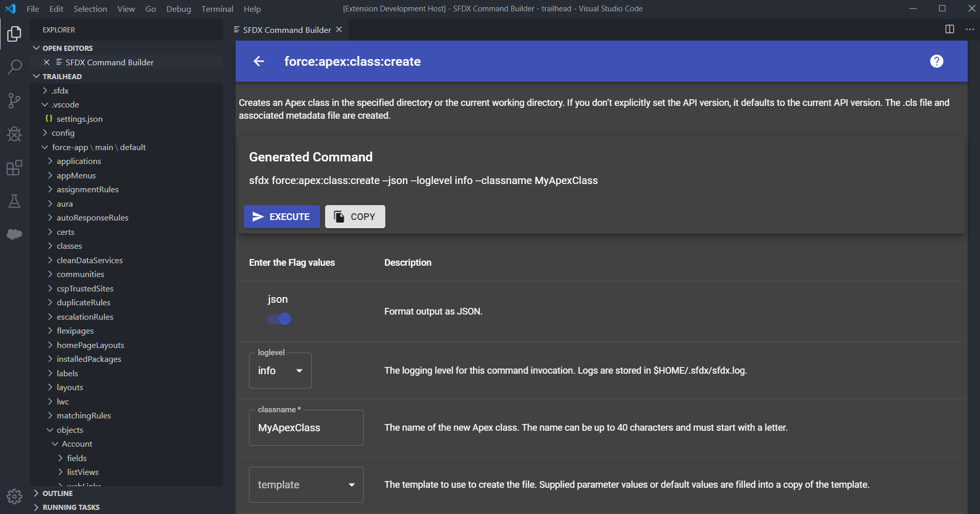Open the Debug view icon
The height and width of the screenshot is (514, 980).
point(14,134)
